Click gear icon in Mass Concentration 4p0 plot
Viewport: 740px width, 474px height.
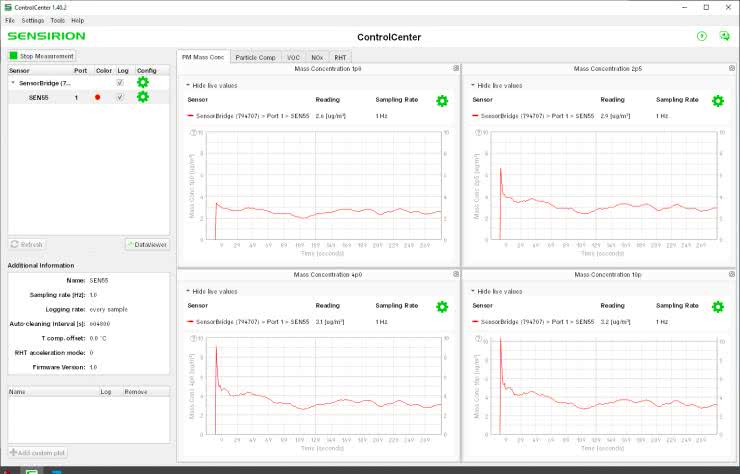coord(442,306)
